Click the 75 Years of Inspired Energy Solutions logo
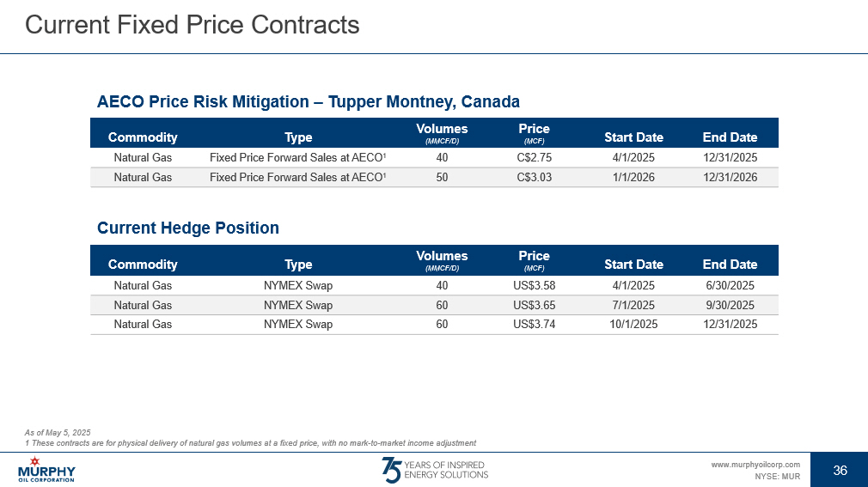The height and width of the screenshot is (487, 868). (434, 469)
